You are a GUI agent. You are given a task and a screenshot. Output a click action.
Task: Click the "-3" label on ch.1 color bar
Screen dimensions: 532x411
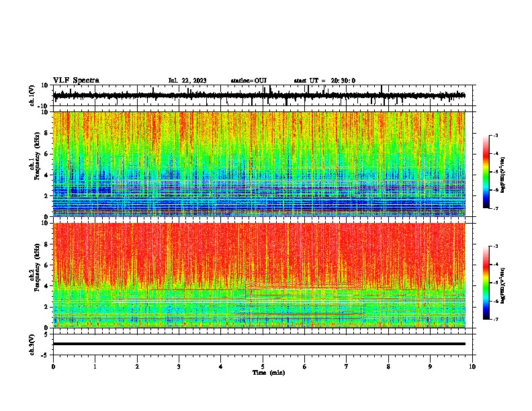click(x=496, y=135)
